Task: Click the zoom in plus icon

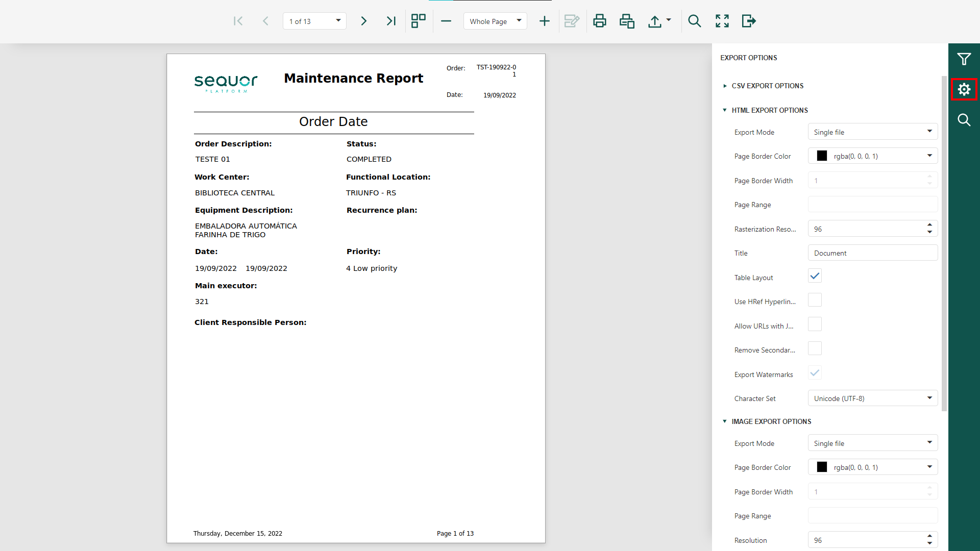Action: [x=545, y=21]
